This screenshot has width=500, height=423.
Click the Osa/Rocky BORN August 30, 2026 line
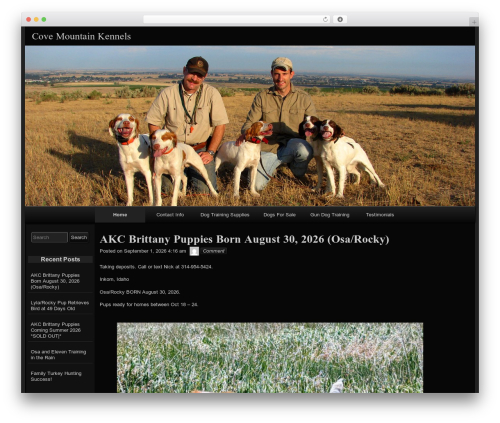click(140, 292)
